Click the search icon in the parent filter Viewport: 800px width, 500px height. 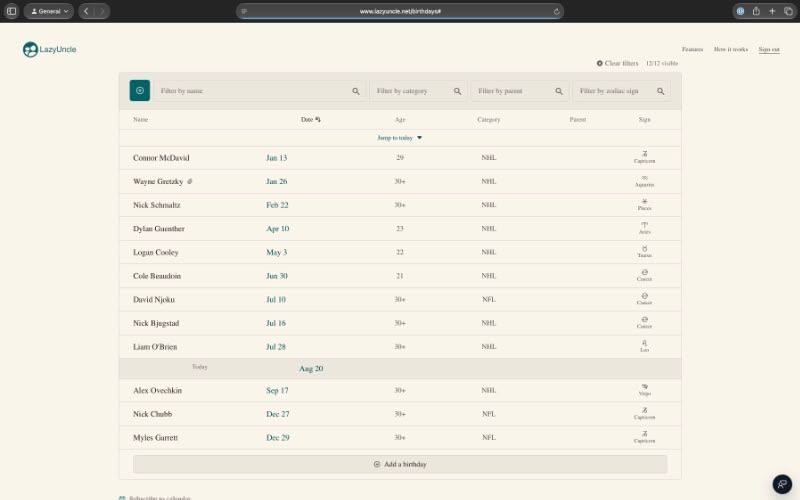coord(559,91)
